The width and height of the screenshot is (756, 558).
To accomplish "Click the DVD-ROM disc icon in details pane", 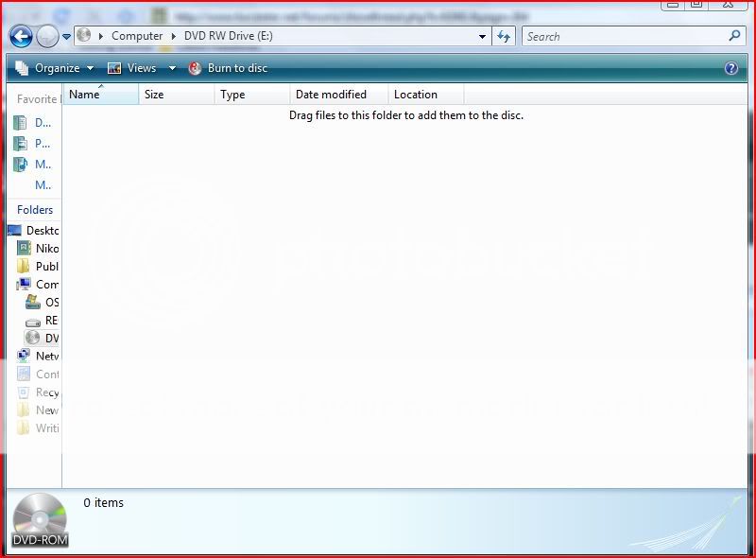I will 40,518.
